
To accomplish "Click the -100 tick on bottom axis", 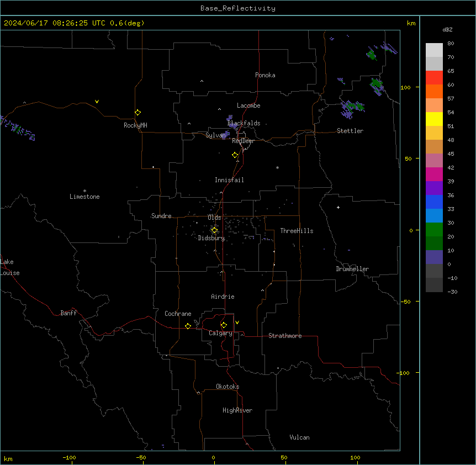I will 70,457.
